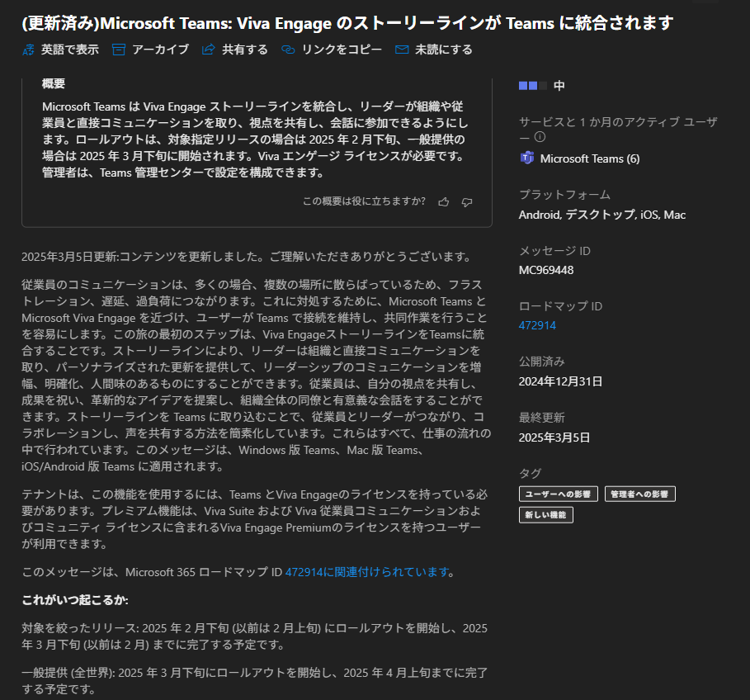Choose 共有する in the command bar
The image size is (750, 700).
point(245,50)
